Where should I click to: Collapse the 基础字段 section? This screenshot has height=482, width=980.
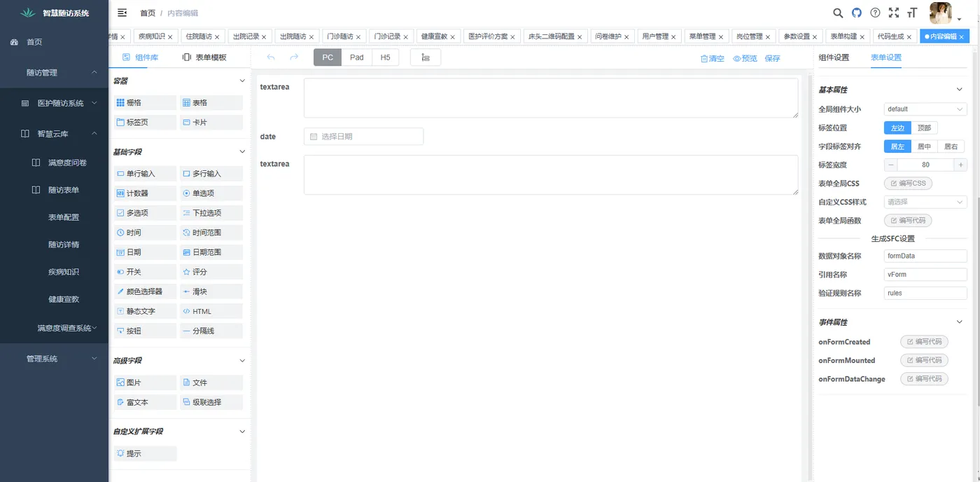[242, 151]
